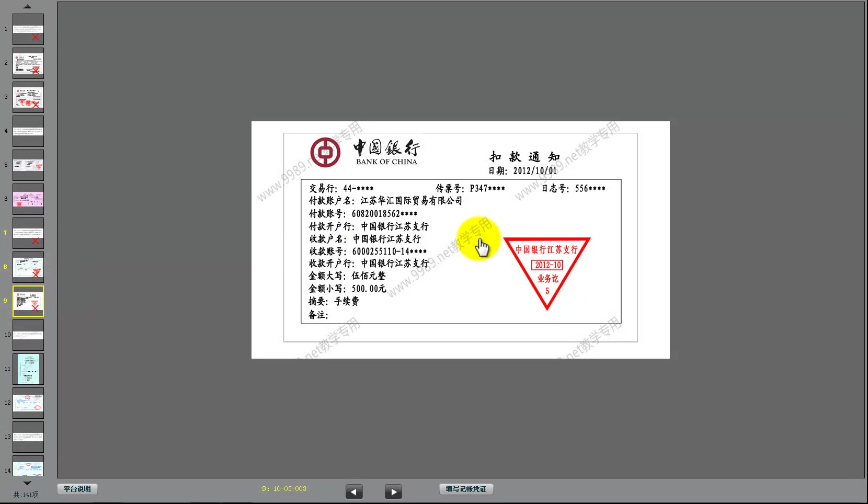Click the 收款开户行: 中国银行江苏支行 line

pos(369,264)
